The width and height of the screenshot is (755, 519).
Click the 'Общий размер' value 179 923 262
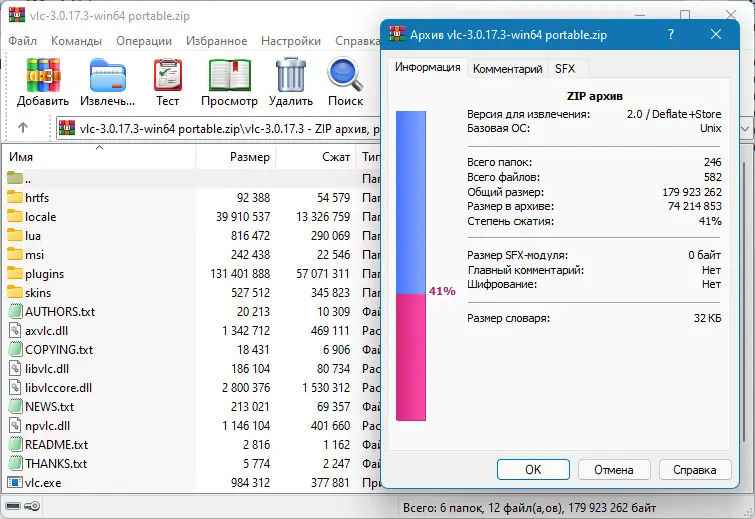[x=692, y=192]
